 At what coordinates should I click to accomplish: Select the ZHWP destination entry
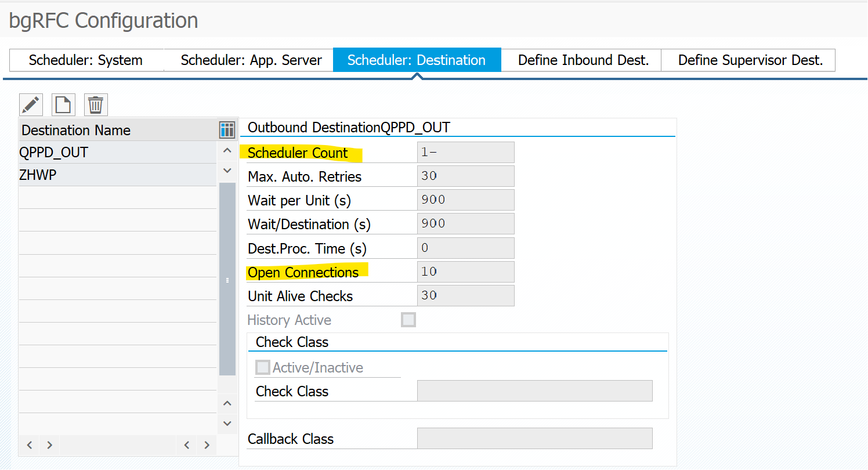[x=116, y=175]
